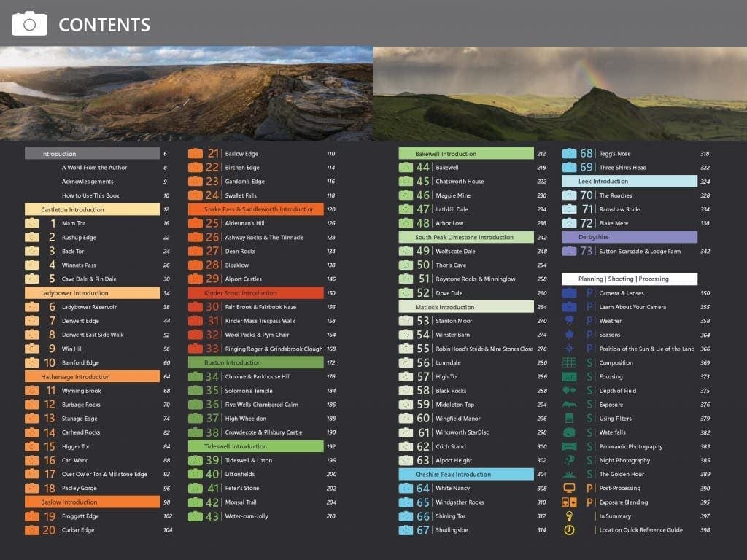Screen dimensions: 747x560
Task: Click the orange camera icon beside Stanage Edge
Action: (32, 419)
